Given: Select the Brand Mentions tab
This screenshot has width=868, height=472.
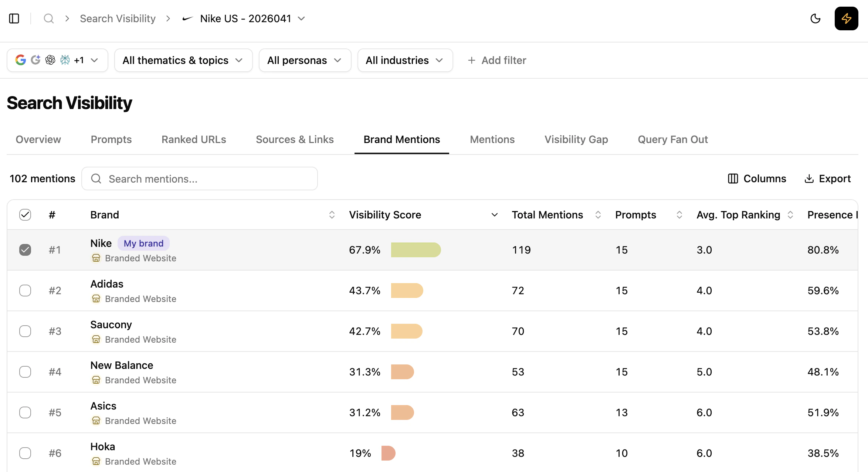Looking at the screenshot, I should pyautogui.click(x=402, y=139).
